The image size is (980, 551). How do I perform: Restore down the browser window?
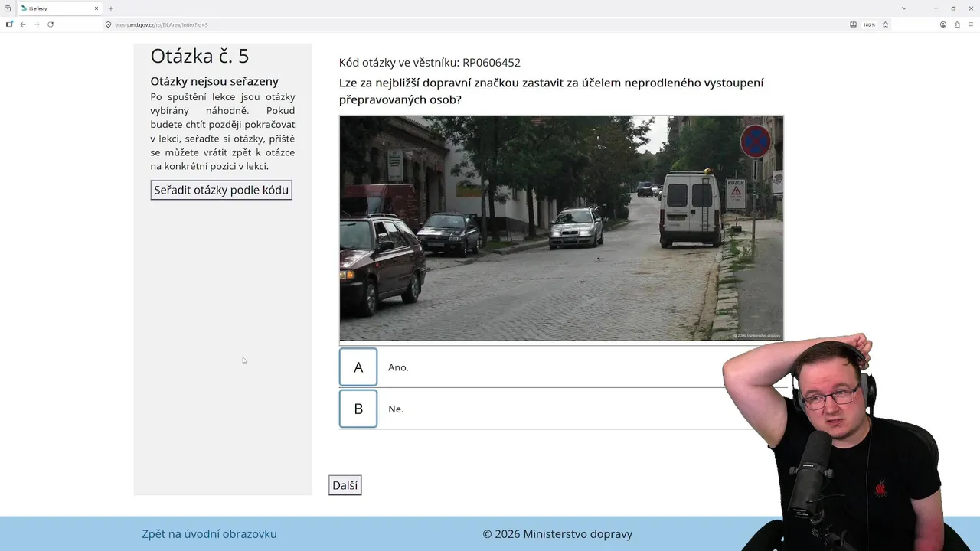point(953,8)
